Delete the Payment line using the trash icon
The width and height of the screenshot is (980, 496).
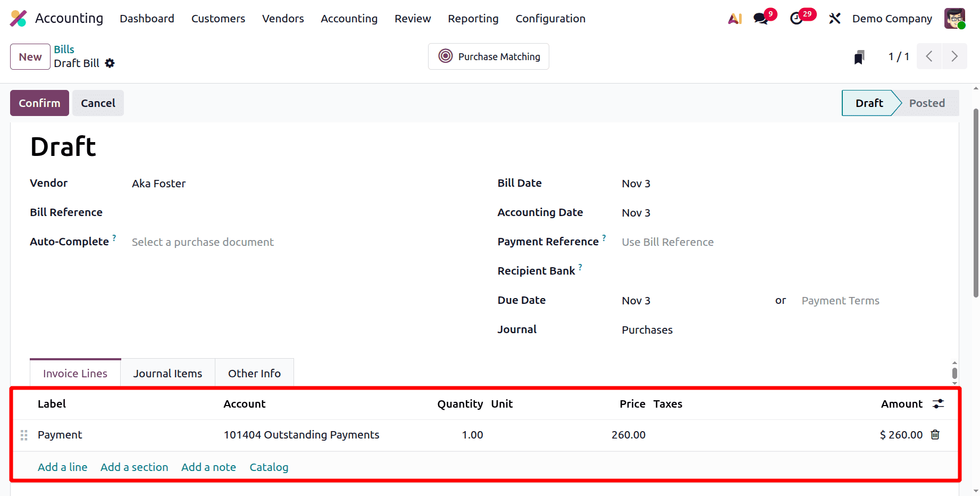[x=935, y=435]
